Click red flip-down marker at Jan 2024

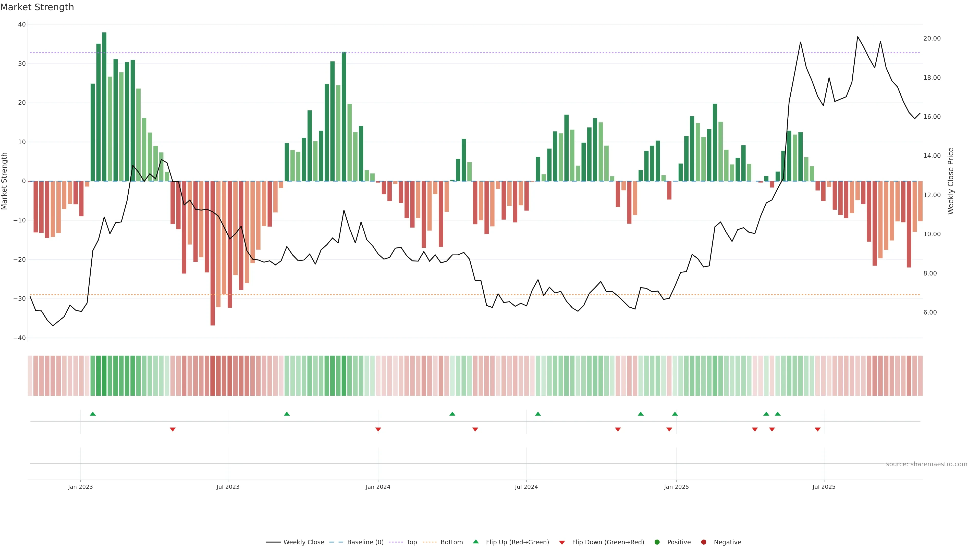[378, 429]
